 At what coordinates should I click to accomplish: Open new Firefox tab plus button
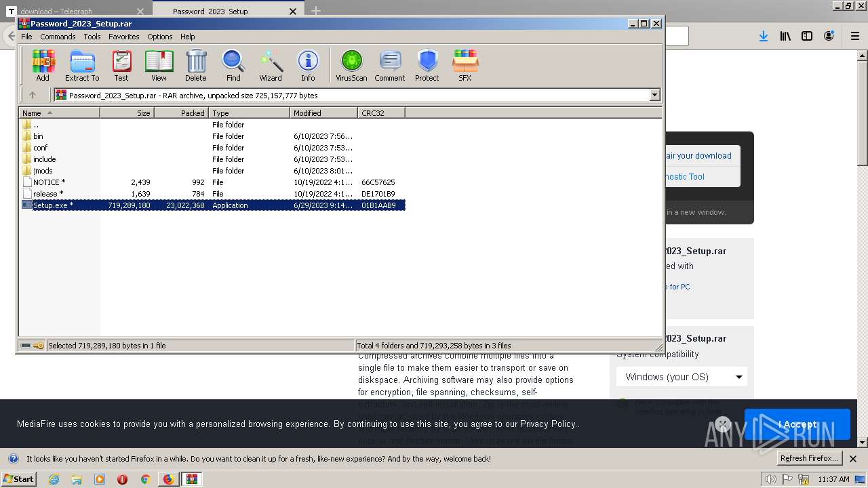click(316, 11)
